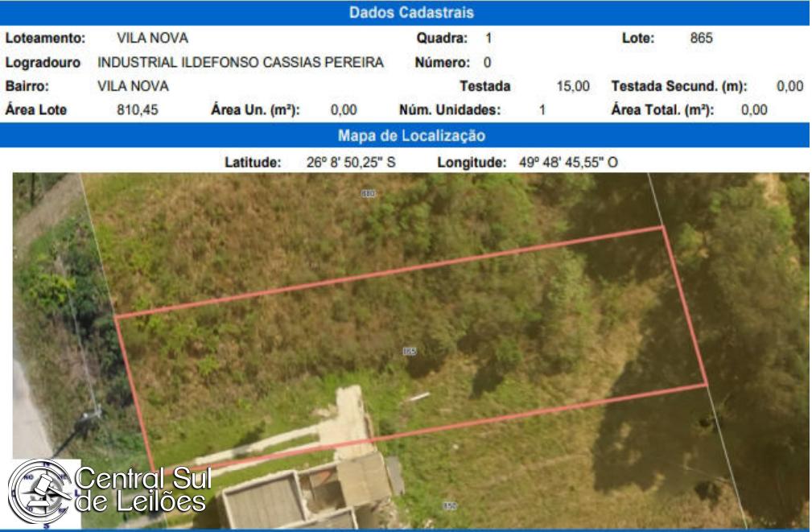Click the Área Total value 0,00

coord(753,110)
